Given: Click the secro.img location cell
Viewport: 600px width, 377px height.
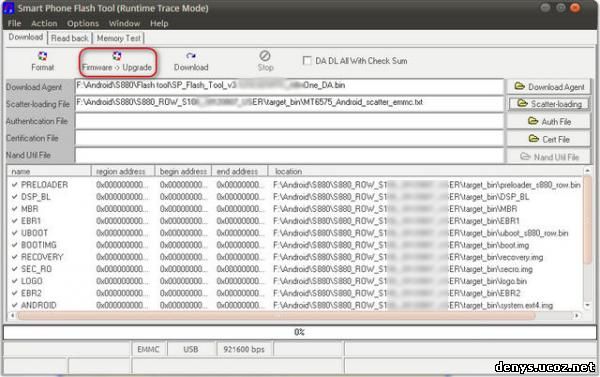Looking at the screenshot, I should (403, 269).
